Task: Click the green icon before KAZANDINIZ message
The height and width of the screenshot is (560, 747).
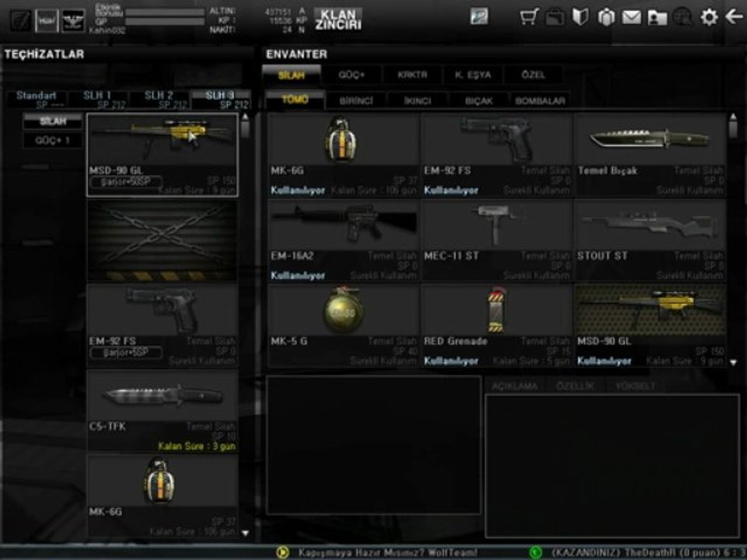Action: (x=535, y=552)
